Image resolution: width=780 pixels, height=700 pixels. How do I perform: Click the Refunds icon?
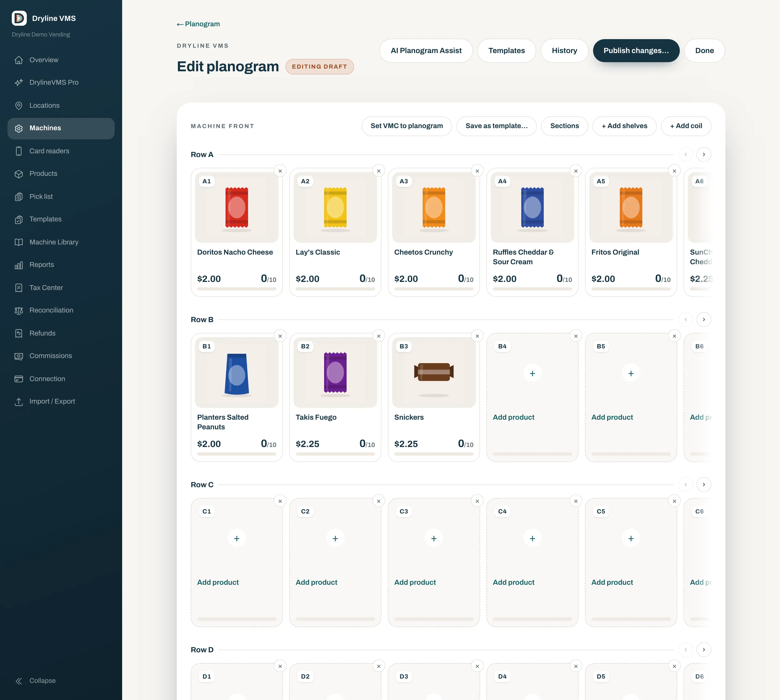tap(18, 333)
